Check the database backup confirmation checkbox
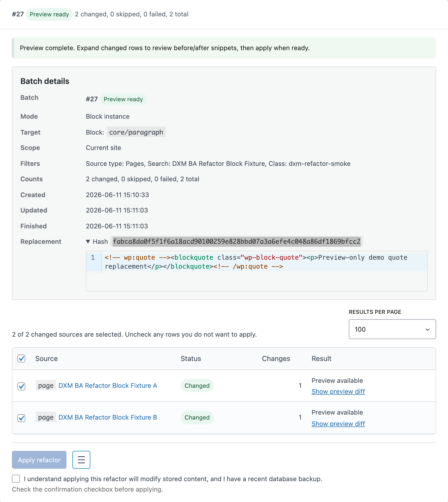448x502 pixels. [16, 479]
